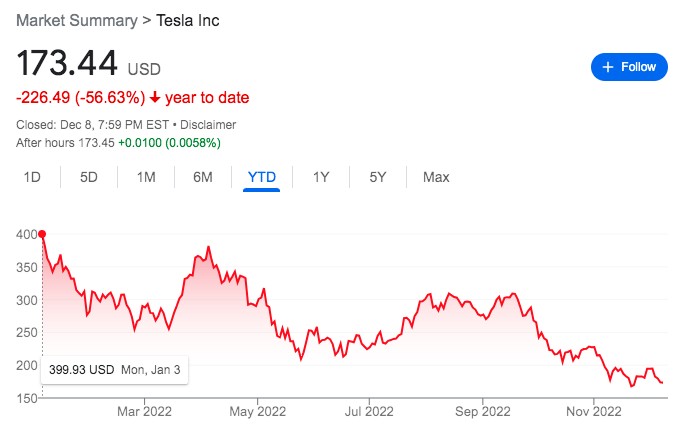Switch to the 1M chart range
Screen dimensions: 684x439
[x=146, y=177]
